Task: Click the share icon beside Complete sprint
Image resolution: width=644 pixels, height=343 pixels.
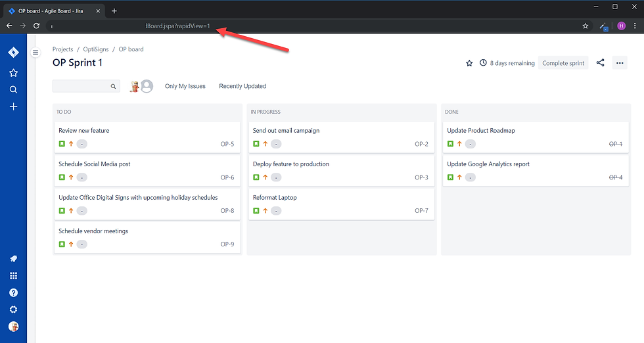Action: (600, 62)
